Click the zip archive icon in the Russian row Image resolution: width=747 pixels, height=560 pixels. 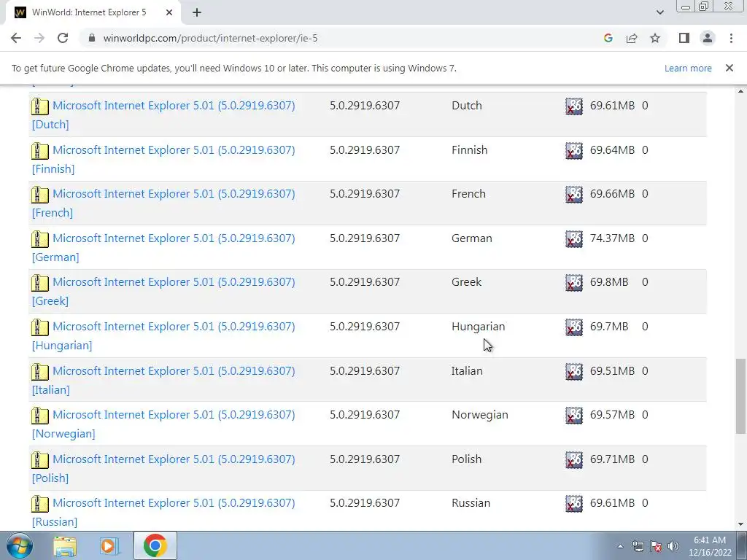[x=40, y=503]
